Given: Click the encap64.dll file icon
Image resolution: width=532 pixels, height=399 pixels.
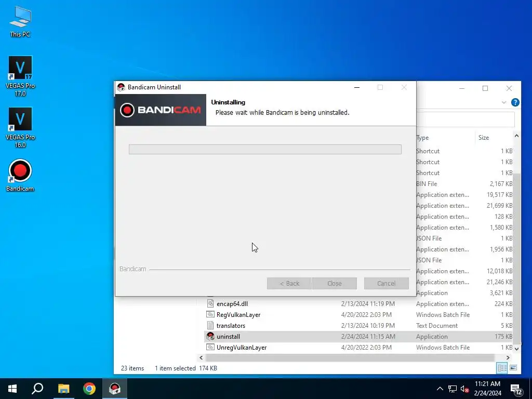Looking at the screenshot, I should pos(210,303).
